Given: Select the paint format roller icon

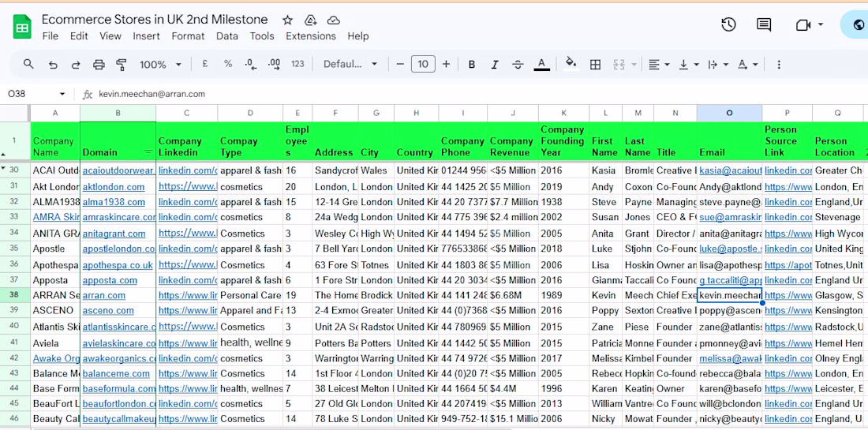Looking at the screenshot, I should tap(122, 64).
